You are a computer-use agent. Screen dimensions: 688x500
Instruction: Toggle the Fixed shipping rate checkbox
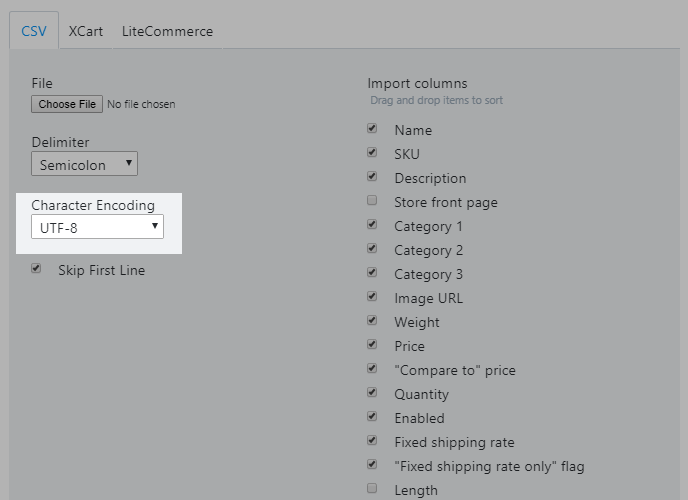coord(373,441)
